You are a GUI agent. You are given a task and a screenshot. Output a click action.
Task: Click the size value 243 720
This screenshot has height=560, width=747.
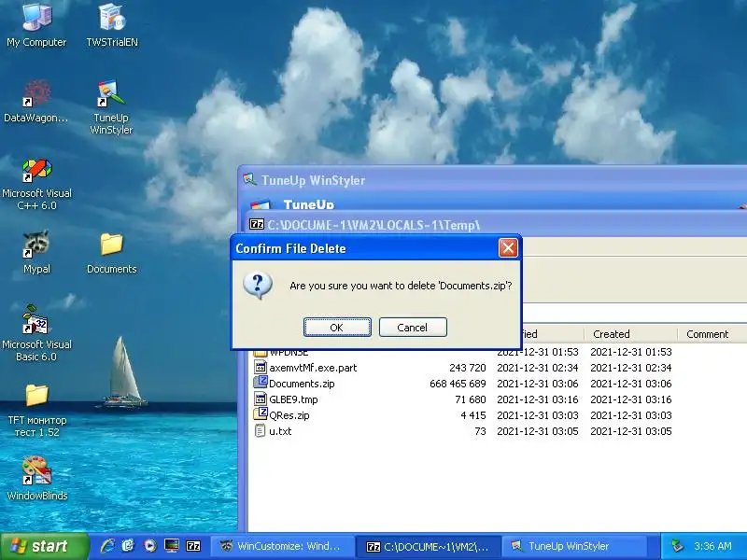click(x=468, y=368)
